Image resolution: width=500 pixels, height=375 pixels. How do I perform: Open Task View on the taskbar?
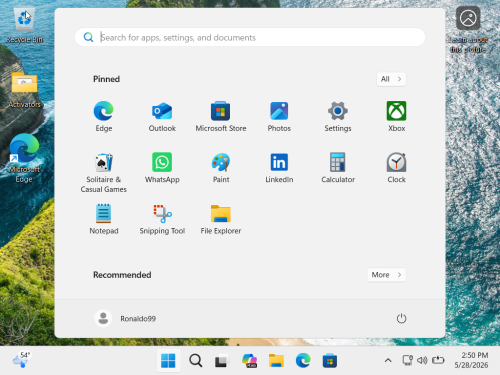coord(222,361)
